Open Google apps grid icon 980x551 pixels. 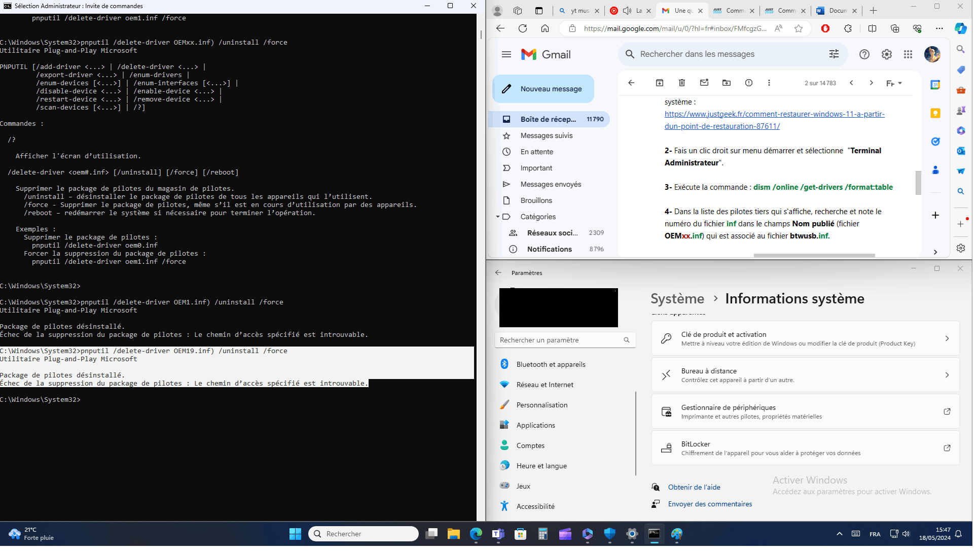[908, 54]
